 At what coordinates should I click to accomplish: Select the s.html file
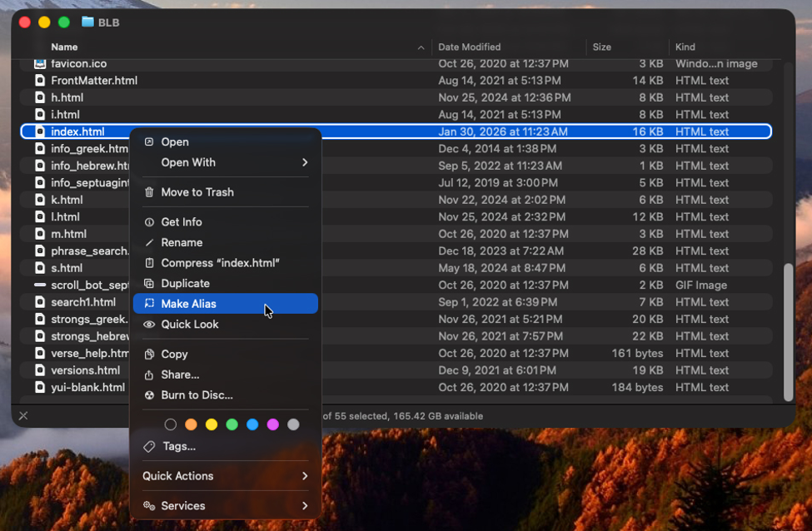396,268
